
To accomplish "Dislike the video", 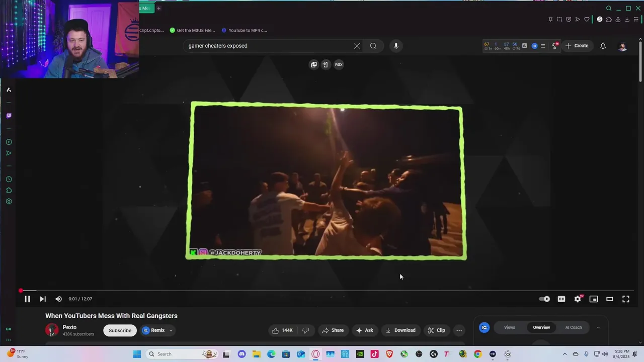I will click(305, 330).
